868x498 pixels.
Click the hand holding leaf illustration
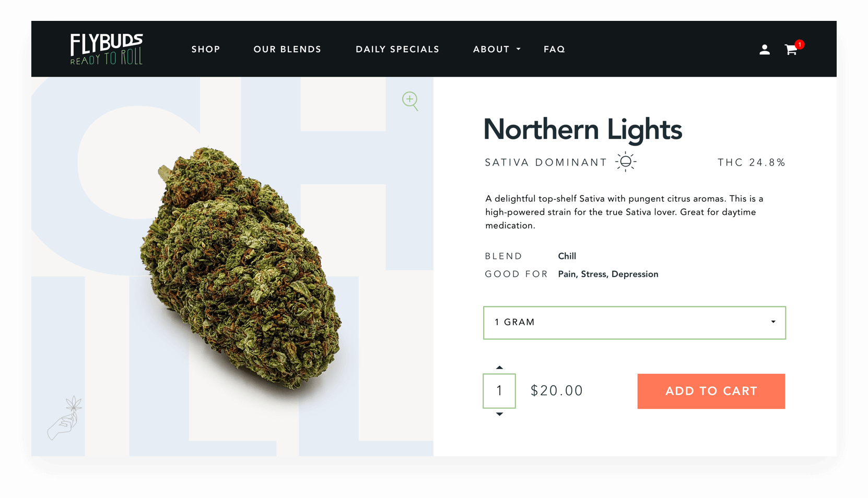pyautogui.click(x=65, y=418)
